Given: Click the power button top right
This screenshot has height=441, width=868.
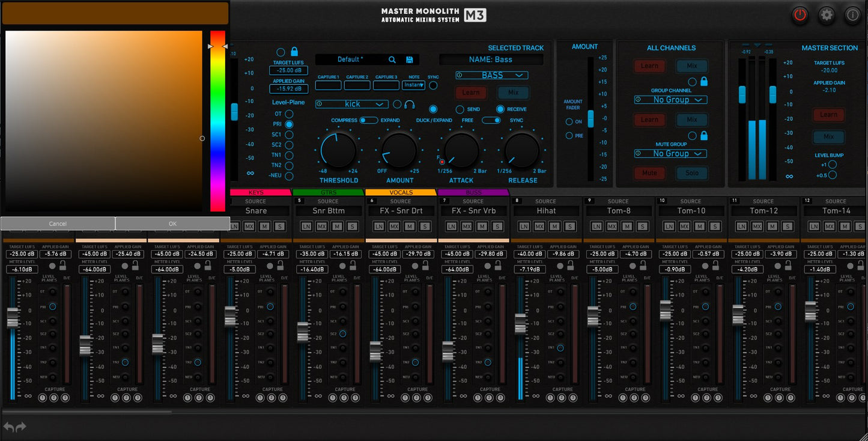Looking at the screenshot, I should click(800, 15).
